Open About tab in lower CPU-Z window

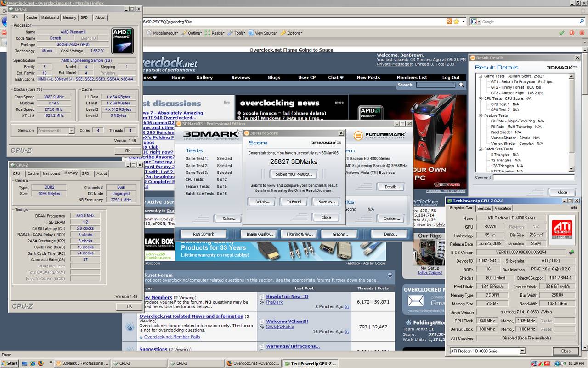[102, 173]
